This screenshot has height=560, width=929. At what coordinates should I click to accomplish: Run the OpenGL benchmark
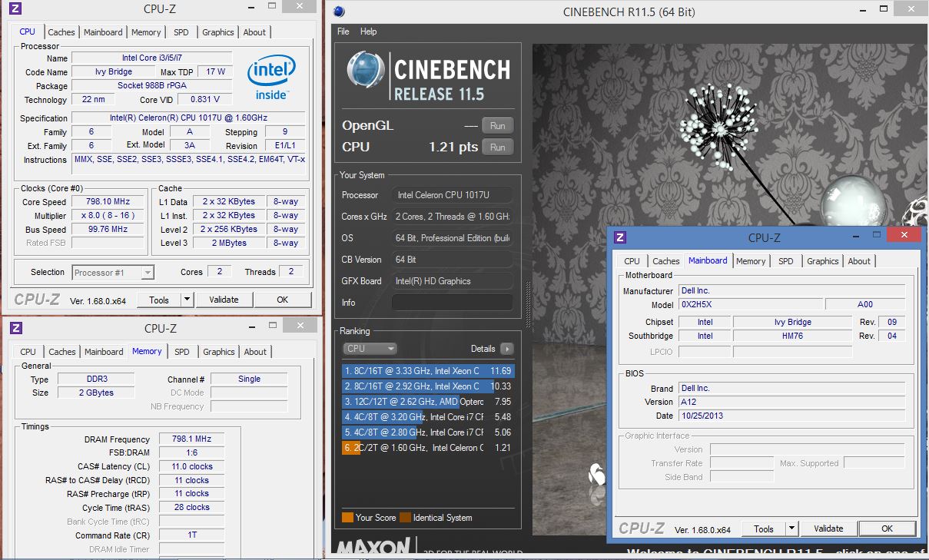point(498,125)
